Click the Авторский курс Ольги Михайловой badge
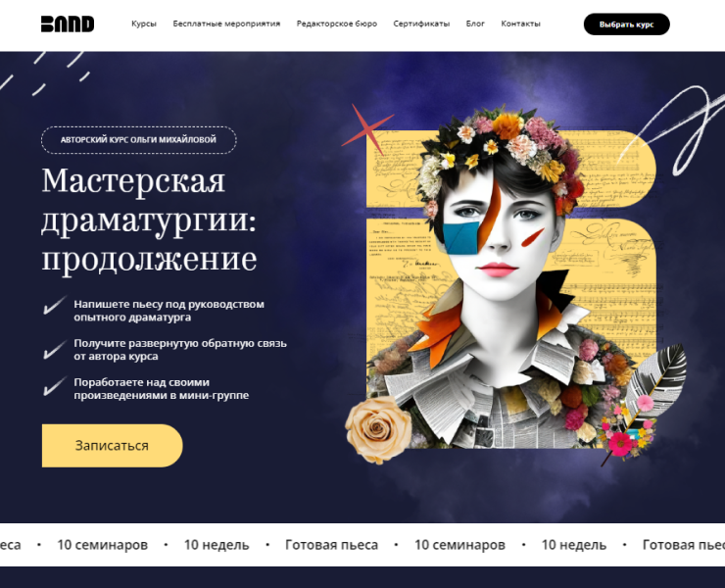 coord(139,140)
